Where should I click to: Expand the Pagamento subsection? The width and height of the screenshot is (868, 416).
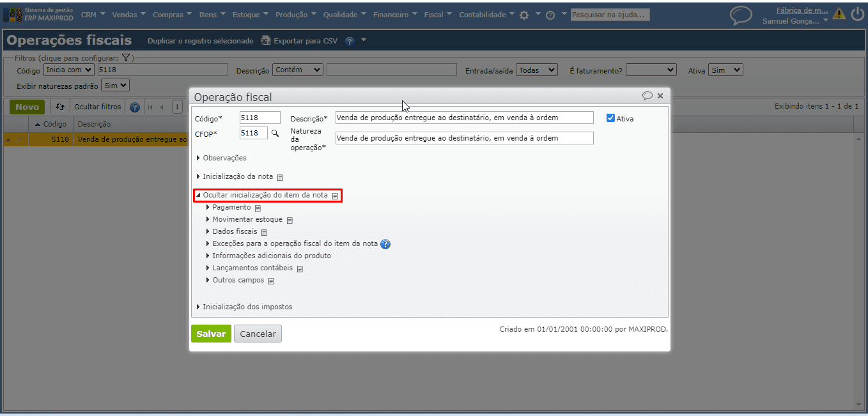(228, 207)
